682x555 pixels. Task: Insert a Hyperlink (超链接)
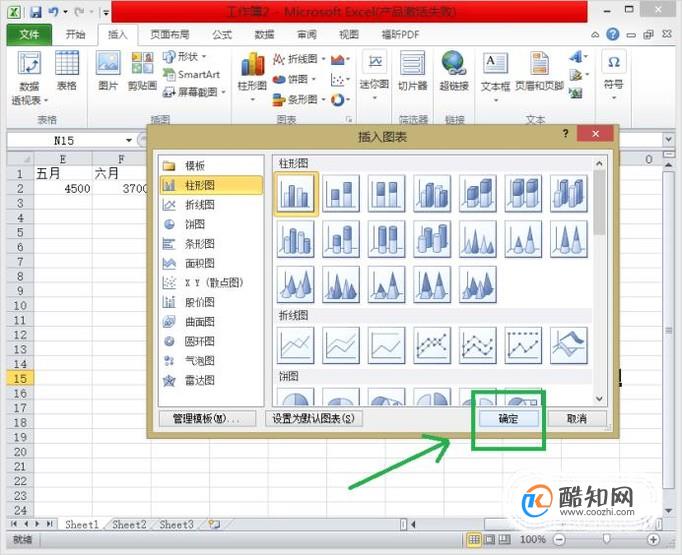(454, 71)
